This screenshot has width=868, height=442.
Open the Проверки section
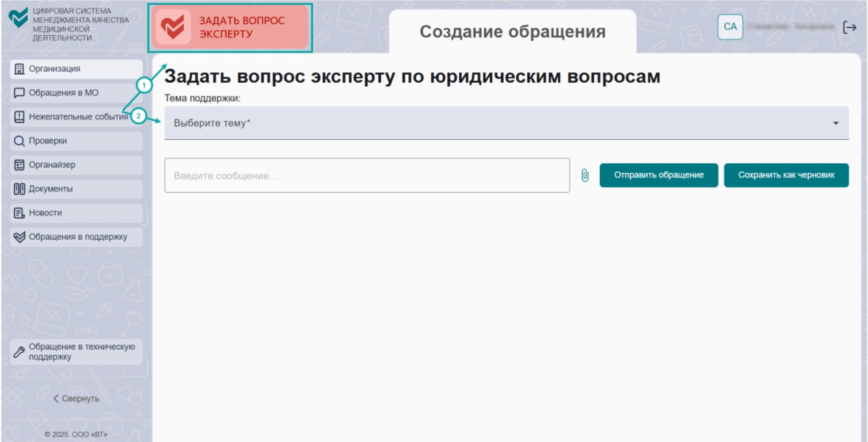76,141
